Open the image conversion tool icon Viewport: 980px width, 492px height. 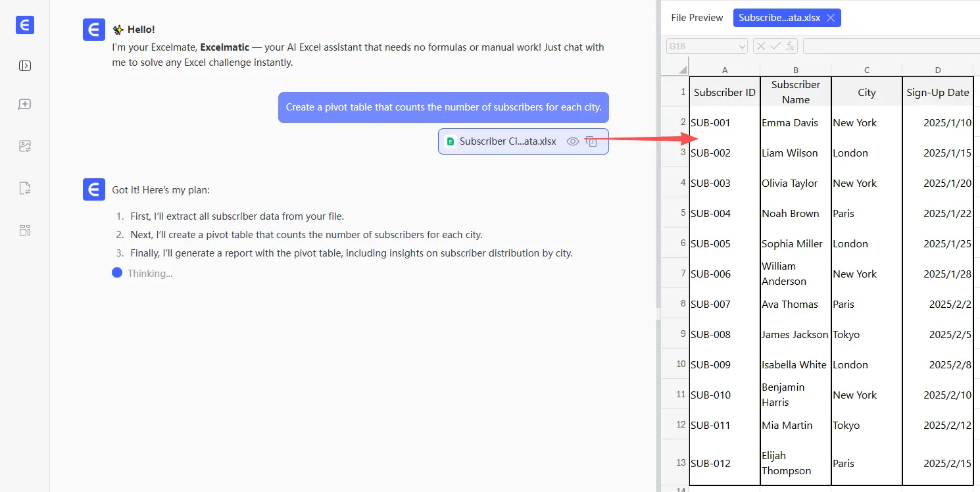tap(25, 146)
